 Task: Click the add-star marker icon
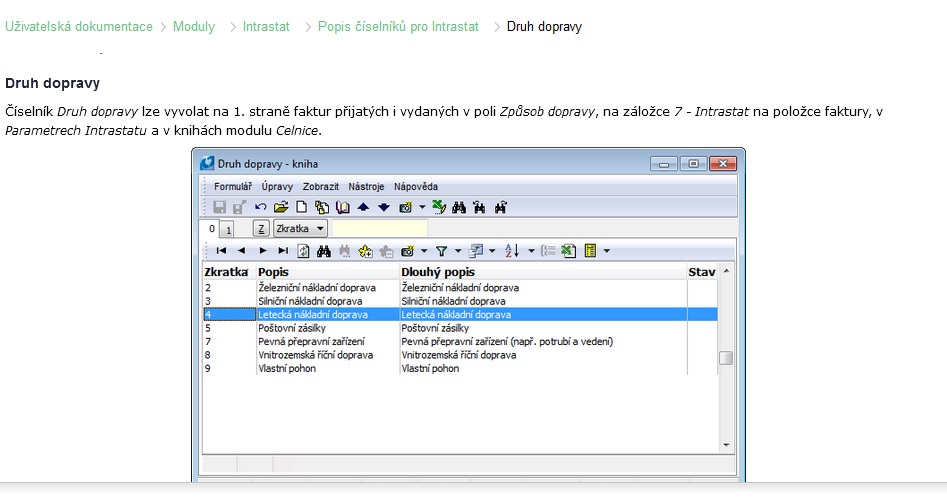click(365, 251)
